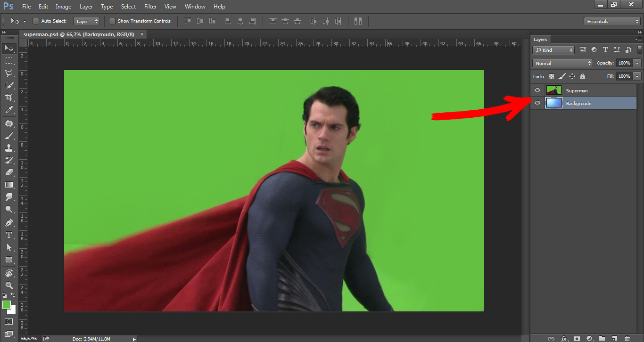The width and height of the screenshot is (644, 342).
Task: Hide the Backgroudn layer eye icon
Action: coord(537,103)
